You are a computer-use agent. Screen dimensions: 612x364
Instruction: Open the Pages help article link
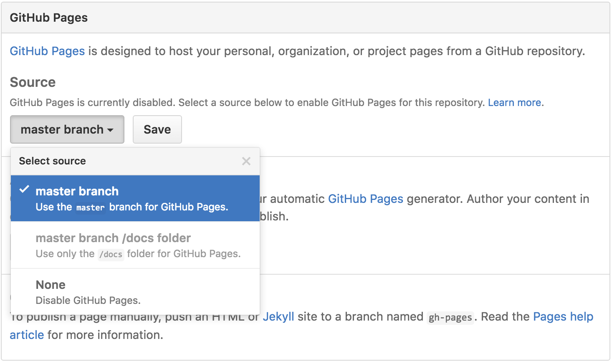point(563,316)
